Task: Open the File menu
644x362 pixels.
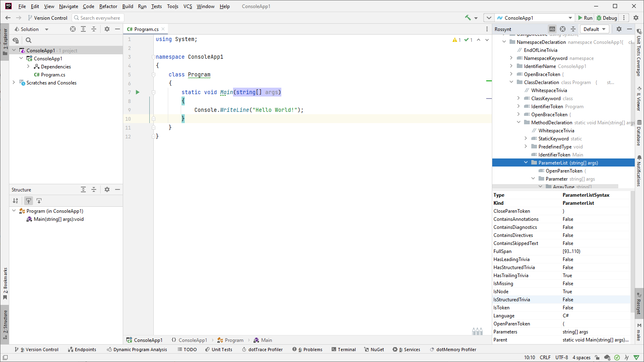Action: (x=22, y=6)
